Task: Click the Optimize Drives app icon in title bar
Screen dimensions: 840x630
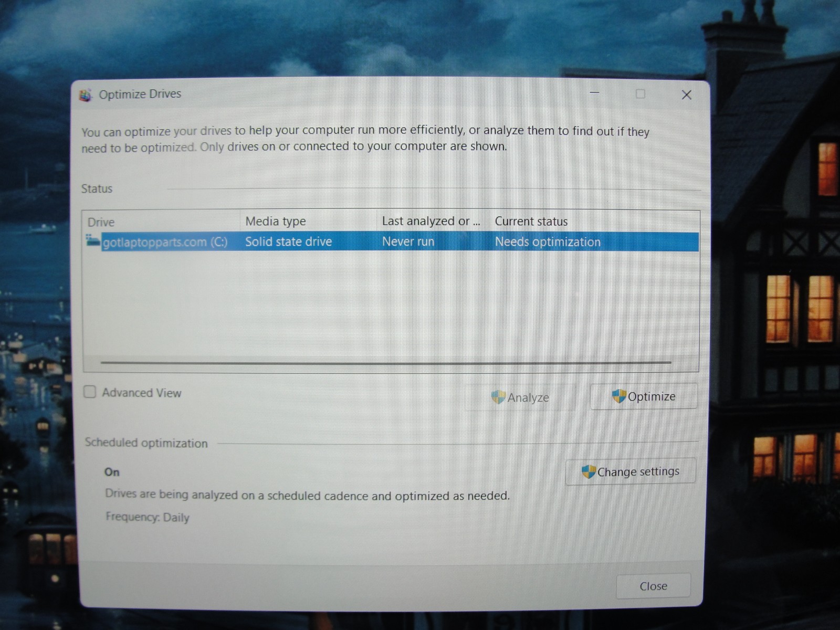Action: (85, 95)
